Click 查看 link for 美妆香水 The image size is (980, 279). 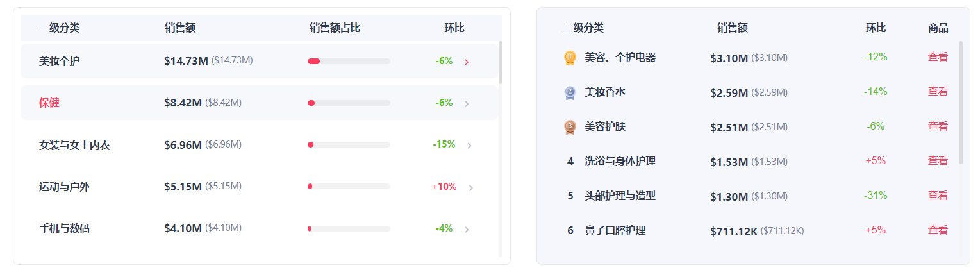[937, 92]
